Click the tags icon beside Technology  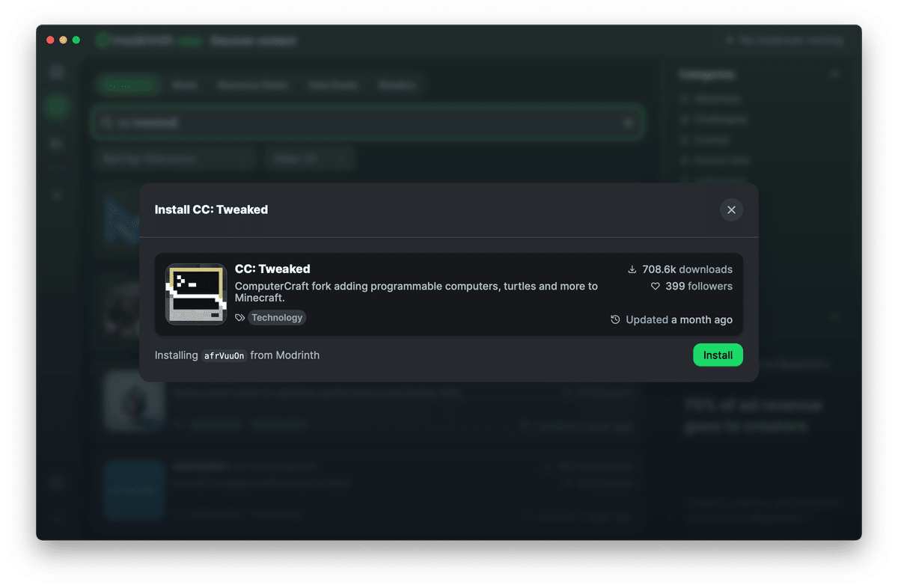[240, 318]
